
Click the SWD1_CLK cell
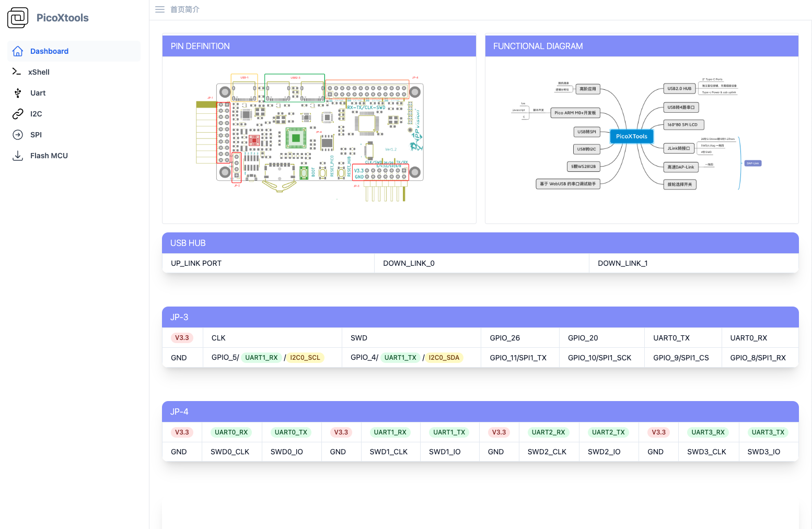(x=390, y=452)
